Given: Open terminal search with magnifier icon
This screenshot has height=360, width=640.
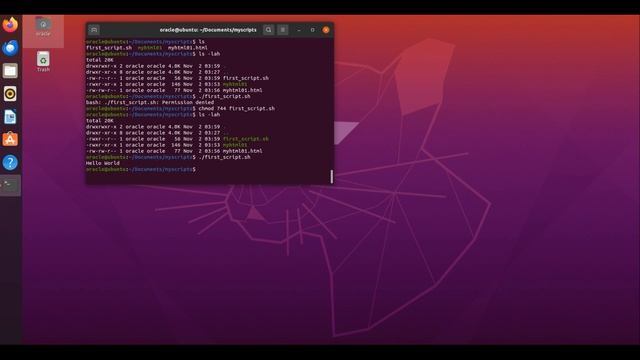Looking at the screenshot, I should point(268,30).
